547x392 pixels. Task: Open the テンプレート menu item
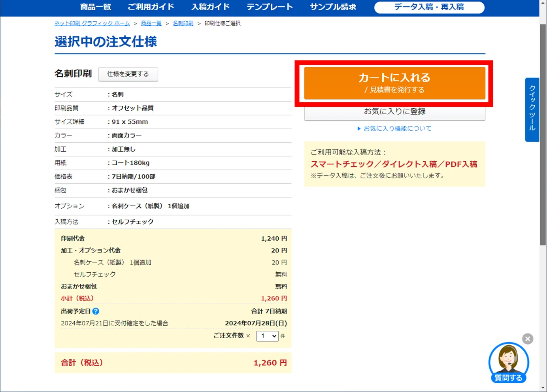point(270,7)
